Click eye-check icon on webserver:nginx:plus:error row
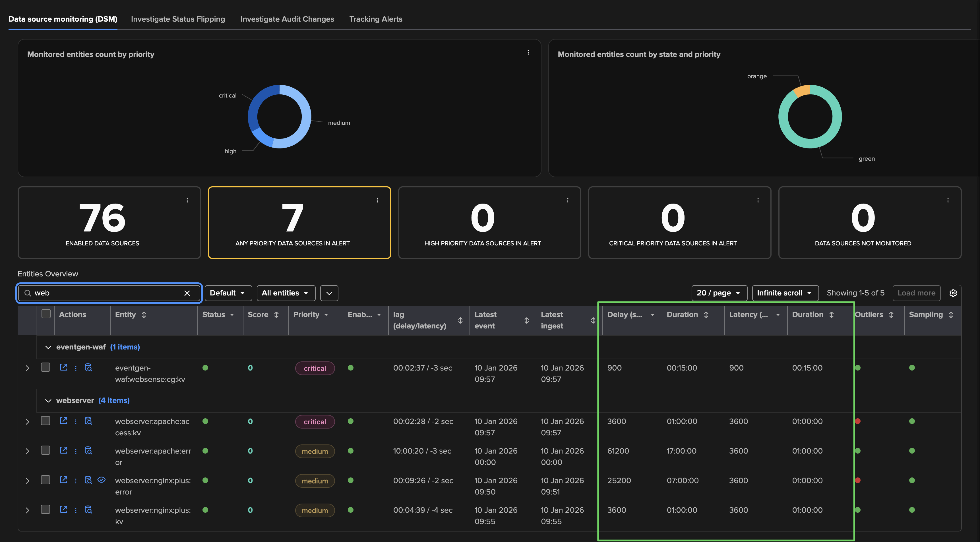Image resolution: width=980 pixels, height=542 pixels. (101, 480)
